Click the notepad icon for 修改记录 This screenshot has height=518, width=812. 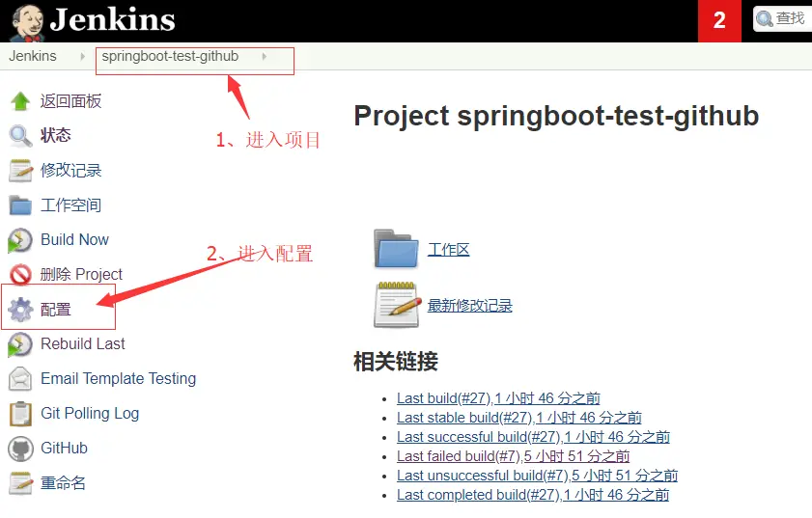coord(20,171)
